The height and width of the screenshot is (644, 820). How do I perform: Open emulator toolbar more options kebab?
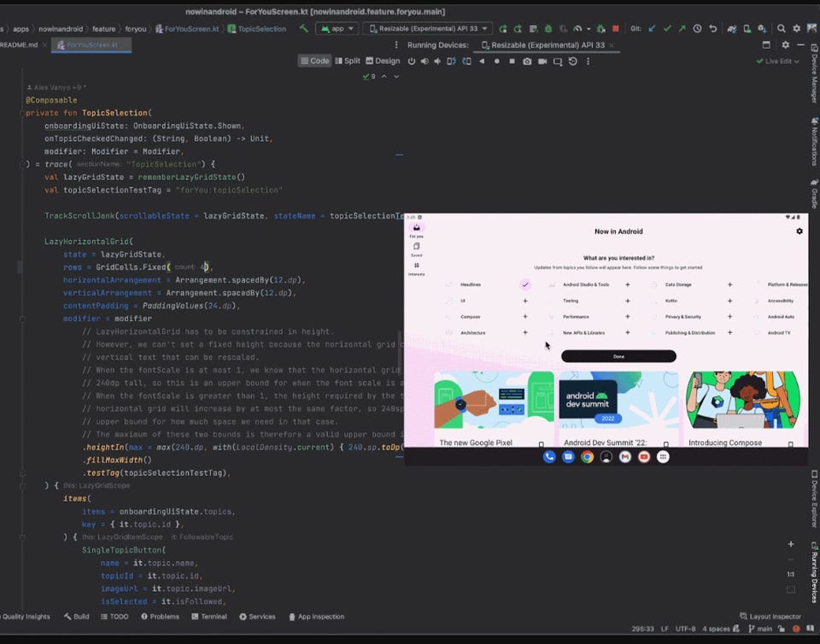(589, 61)
